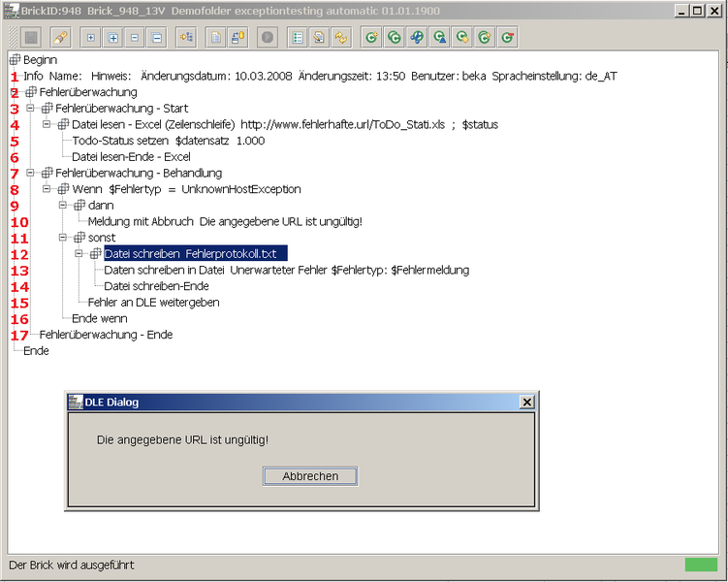Click the tree structure toolbar icon
Viewport: 728px width, 582px height.
click(x=186, y=38)
